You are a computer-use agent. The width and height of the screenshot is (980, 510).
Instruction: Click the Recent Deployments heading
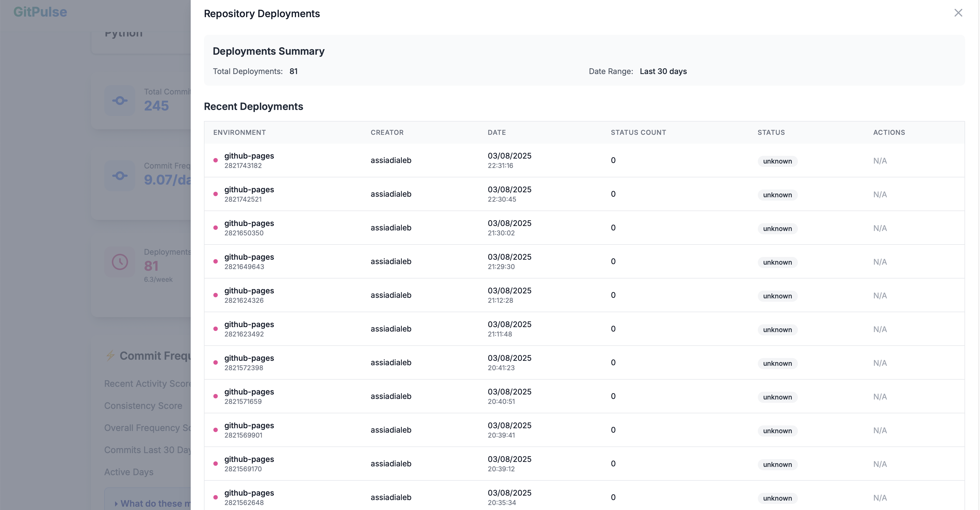click(x=253, y=106)
